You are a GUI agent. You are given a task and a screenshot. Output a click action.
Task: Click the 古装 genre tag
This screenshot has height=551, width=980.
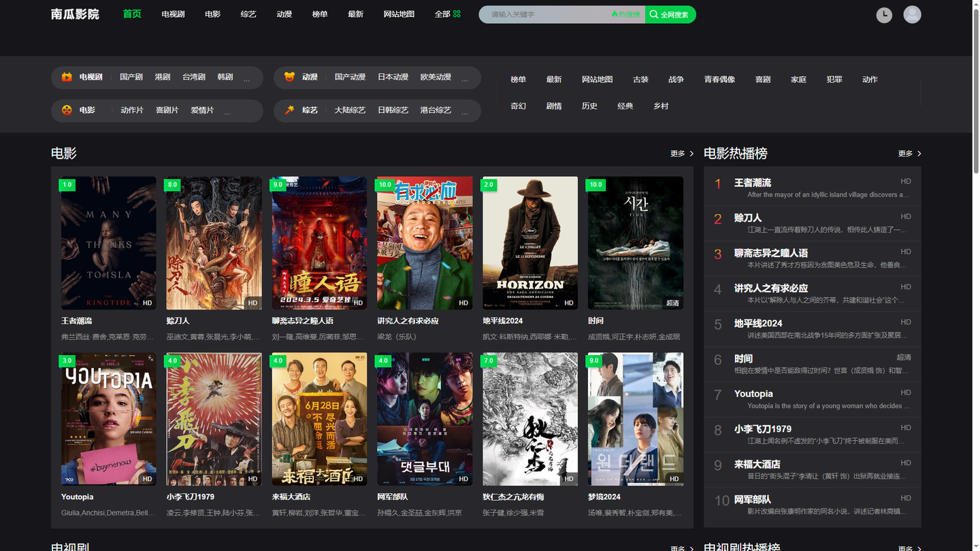[x=641, y=80]
